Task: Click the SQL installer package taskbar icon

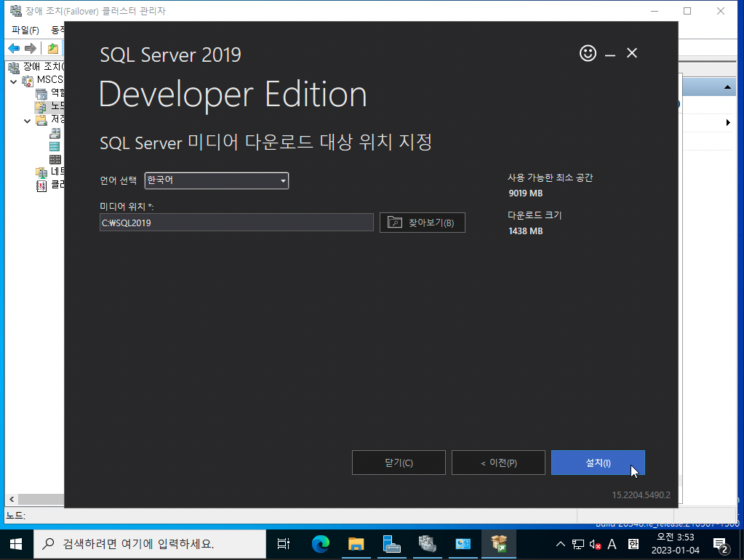Action: (x=499, y=544)
